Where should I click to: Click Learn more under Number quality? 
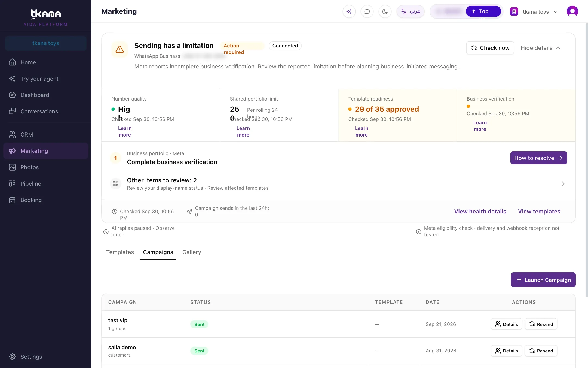pyautogui.click(x=125, y=132)
